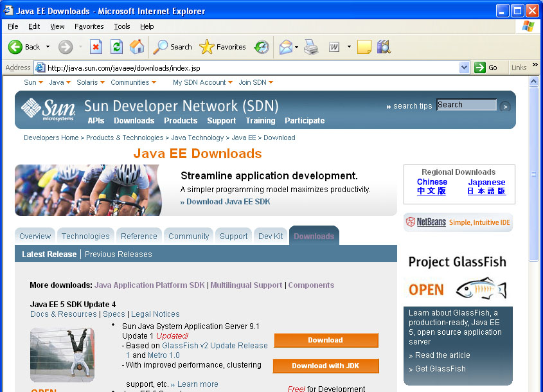543x392 pixels.
Task: Expand the Back button history arrow
Action: (48, 47)
